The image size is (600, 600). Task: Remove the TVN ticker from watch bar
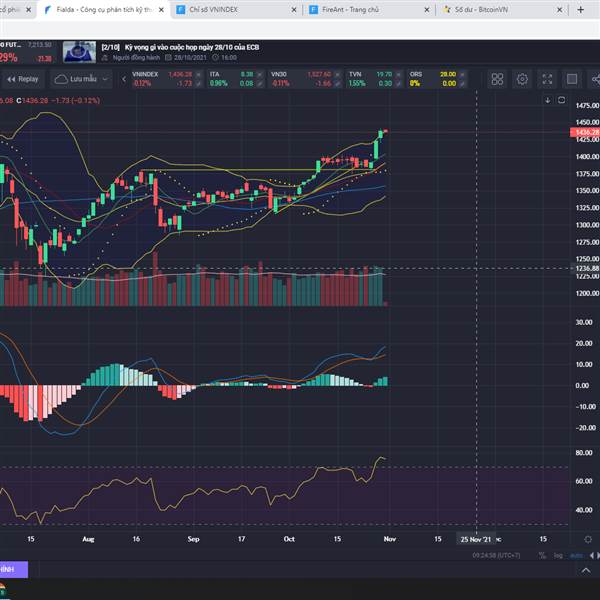(399, 75)
